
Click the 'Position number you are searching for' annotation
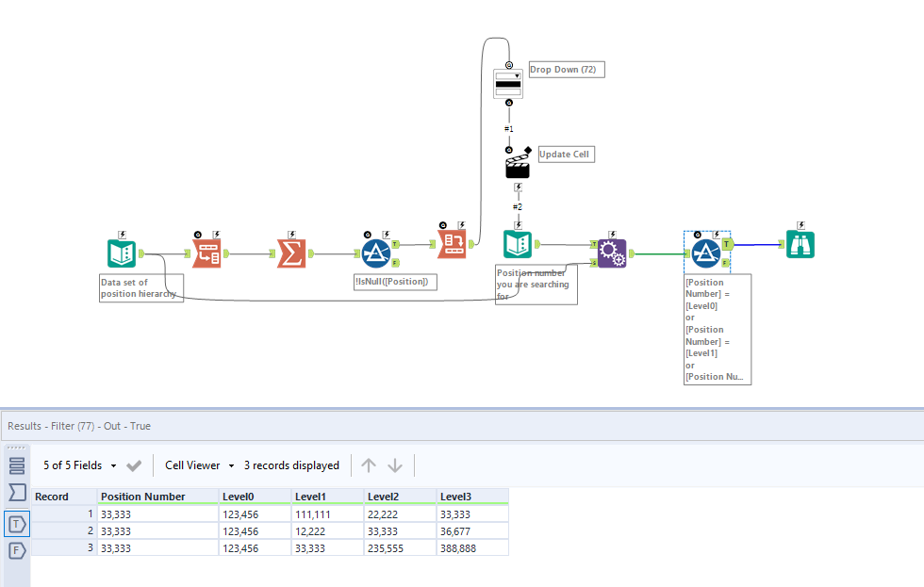[x=536, y=285]
